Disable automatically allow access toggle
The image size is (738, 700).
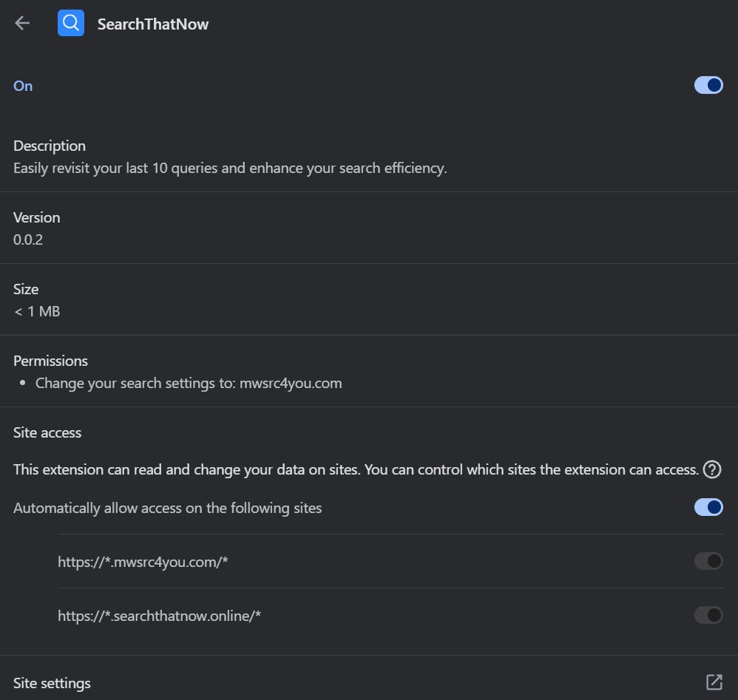coord(708,508)
